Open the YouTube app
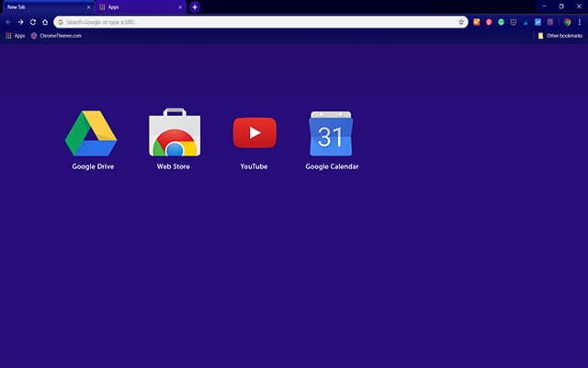 coord(254,132)
